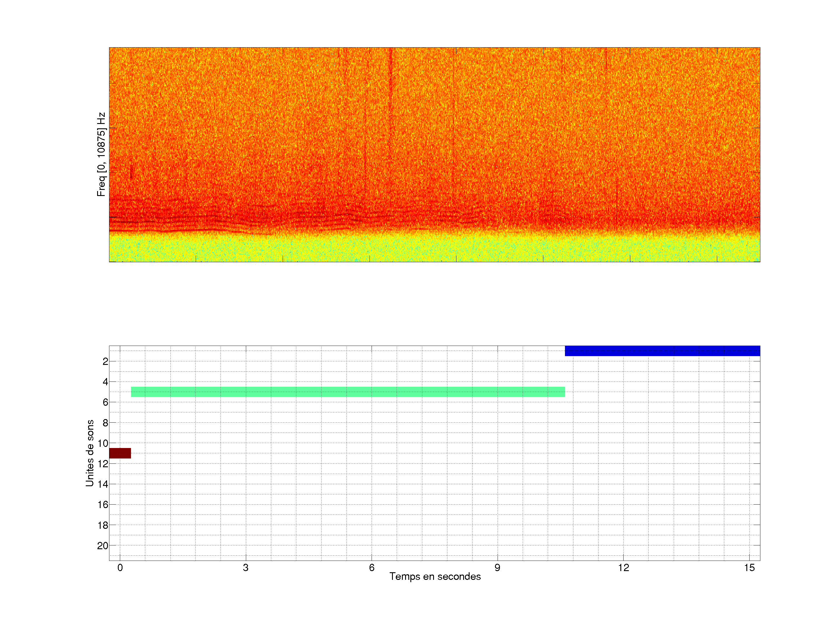Click y-axis tick label 20
Viewport: 840px width, 630px height.
tap(103, 546)
